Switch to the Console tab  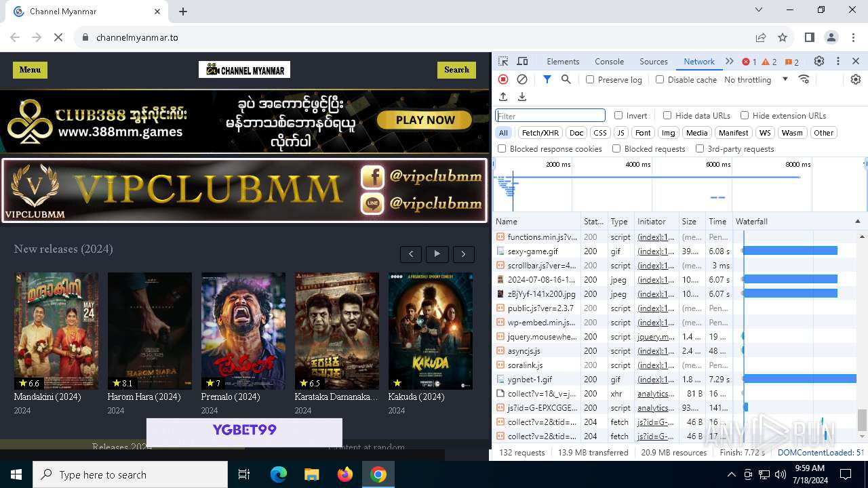click(x=609, y=61)
